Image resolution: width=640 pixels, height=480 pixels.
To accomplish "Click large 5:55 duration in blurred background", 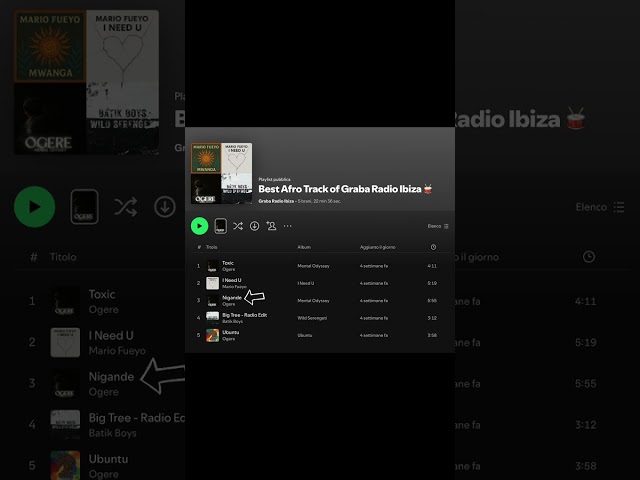I will click(586, 384).
